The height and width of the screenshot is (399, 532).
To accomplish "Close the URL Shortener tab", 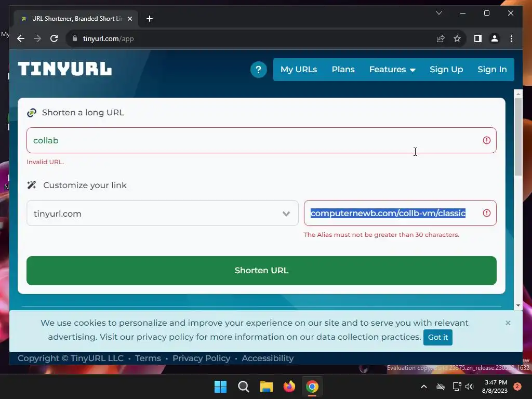I will 129,19.
